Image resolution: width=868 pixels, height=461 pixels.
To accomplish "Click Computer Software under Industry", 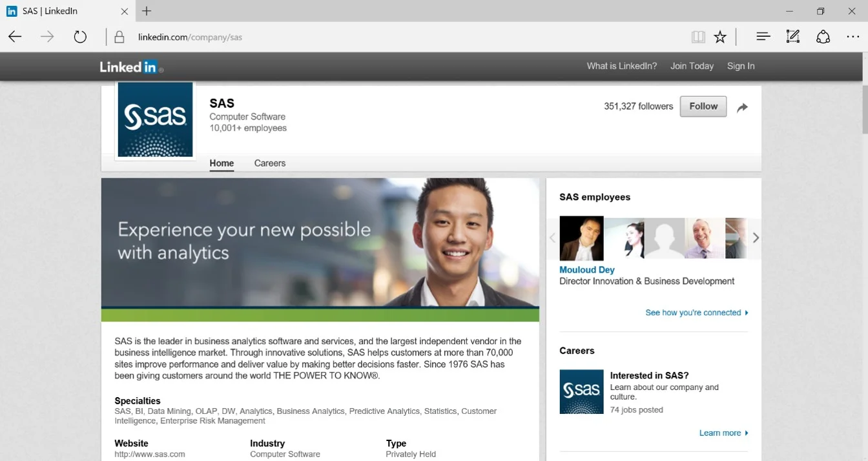I will click(285, 455).
